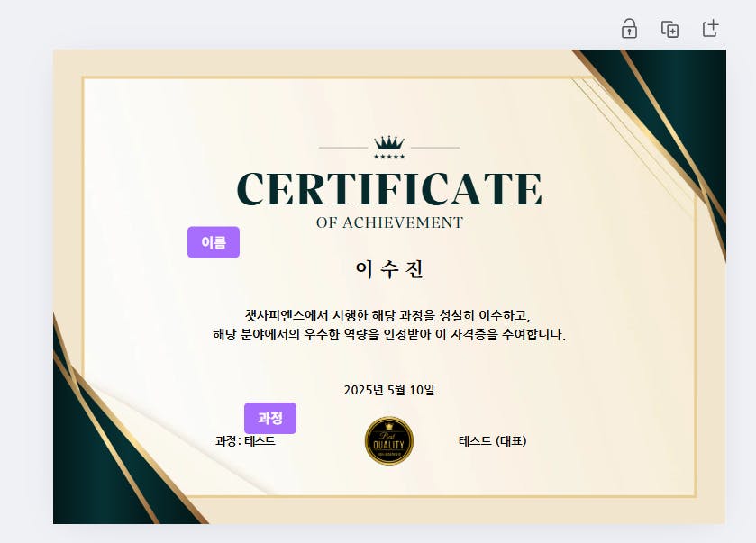Click the purple 이름 tag
The image size is (756, 543).
click(214, 242)
